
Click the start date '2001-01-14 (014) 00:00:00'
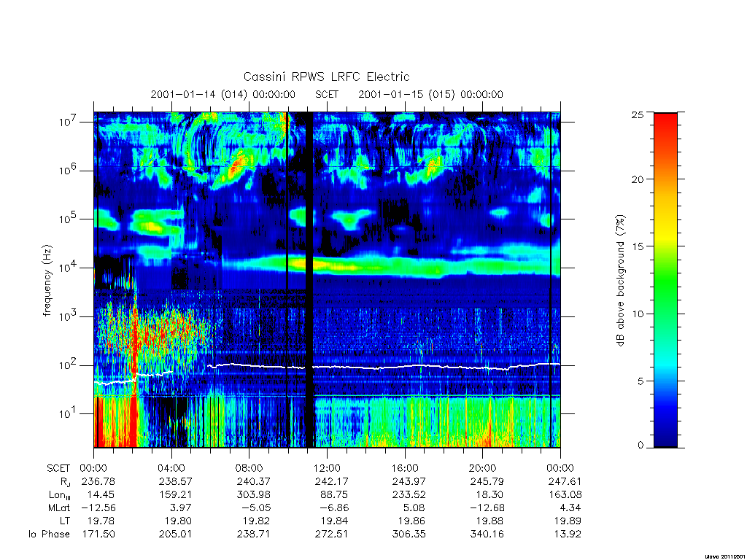[x=223, y=94]
